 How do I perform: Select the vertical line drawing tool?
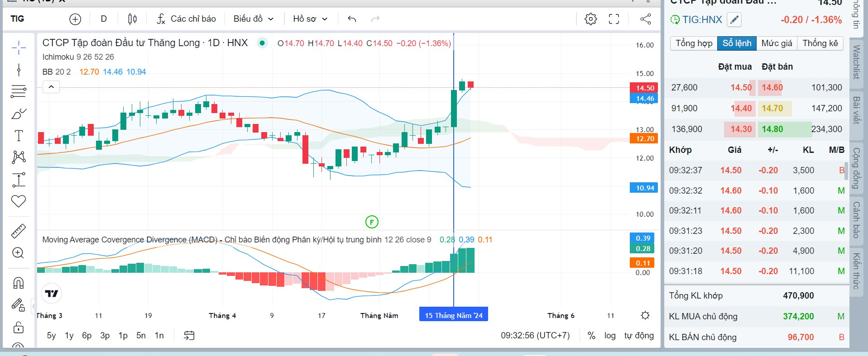coord(19,69)
